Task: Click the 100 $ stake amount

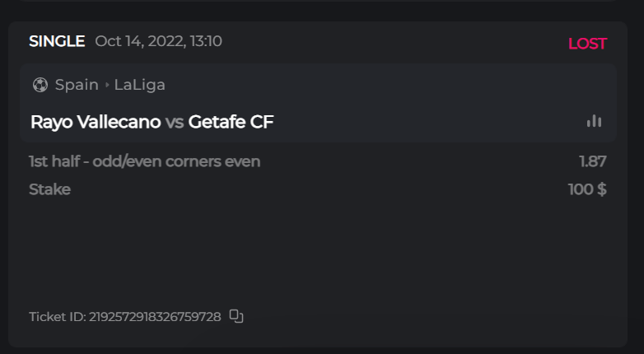Action: 587,189
